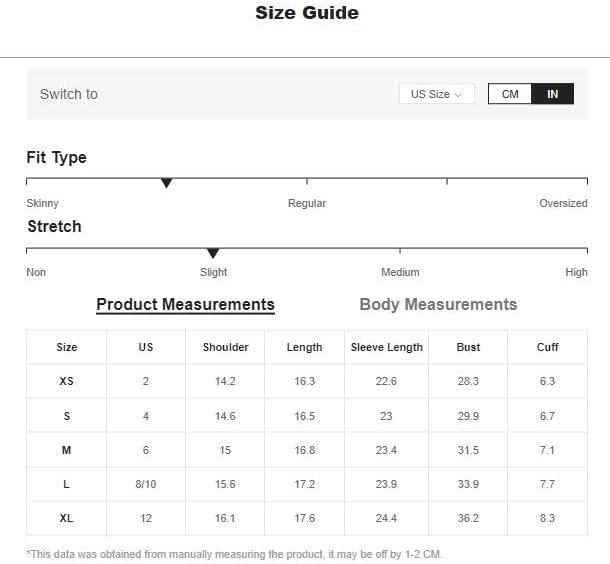The width and height of the screenshot is (610, 564).
Task: Click the XS size row label
Action: (x=67, y=381)
